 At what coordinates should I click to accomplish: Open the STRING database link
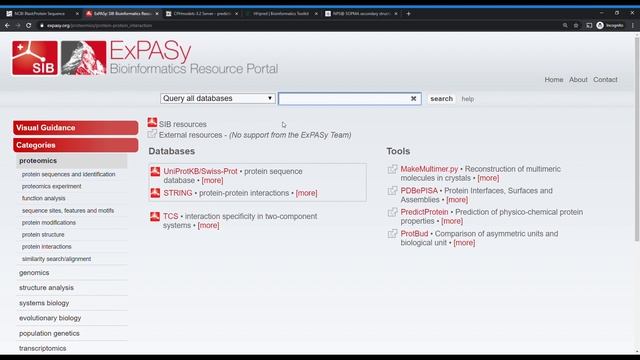(178, 193)
